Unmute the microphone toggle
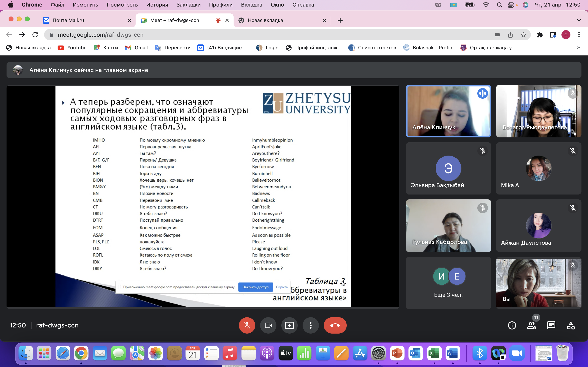The image size is (588, 367). pos(247,325)
